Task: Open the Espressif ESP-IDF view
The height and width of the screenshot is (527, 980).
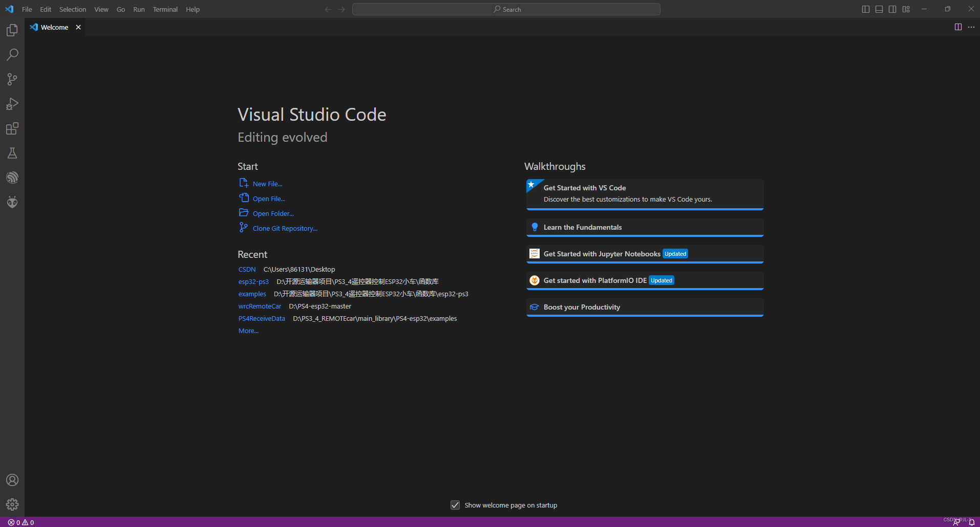Action: pos(12,178)
